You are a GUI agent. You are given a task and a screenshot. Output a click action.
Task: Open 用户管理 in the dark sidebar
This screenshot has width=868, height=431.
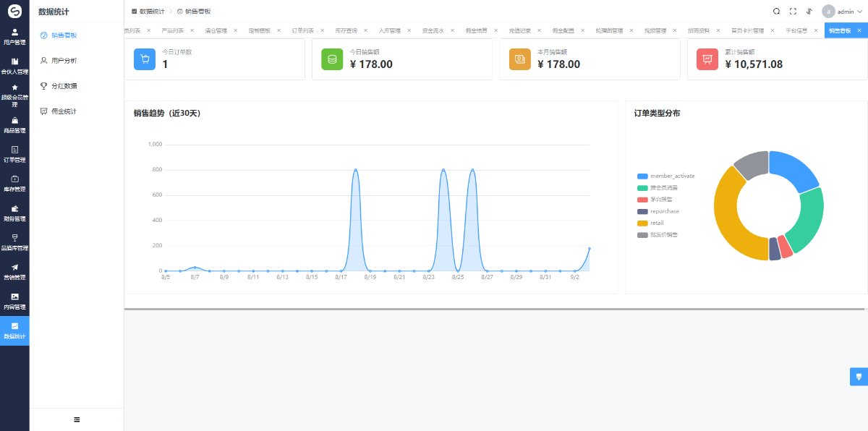click(14, 37)
